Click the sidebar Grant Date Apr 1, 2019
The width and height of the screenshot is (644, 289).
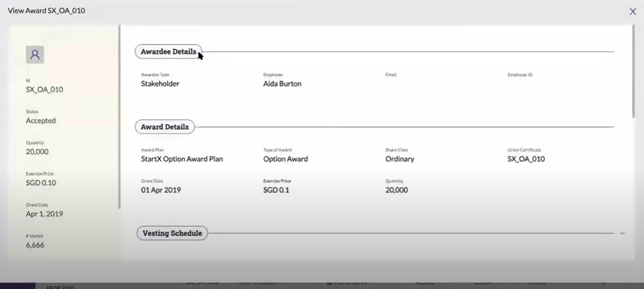(x=44, y=214)
